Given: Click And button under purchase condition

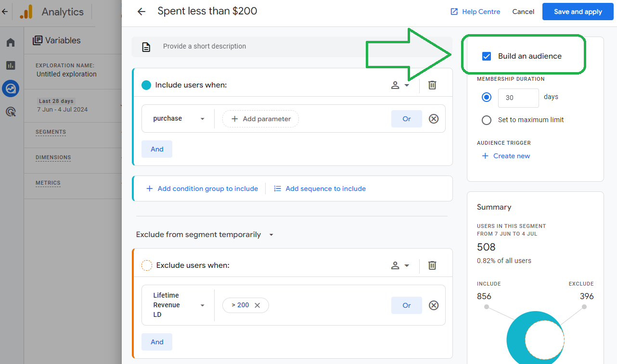Looking at the screenshot, I should [x=157, y=149].
